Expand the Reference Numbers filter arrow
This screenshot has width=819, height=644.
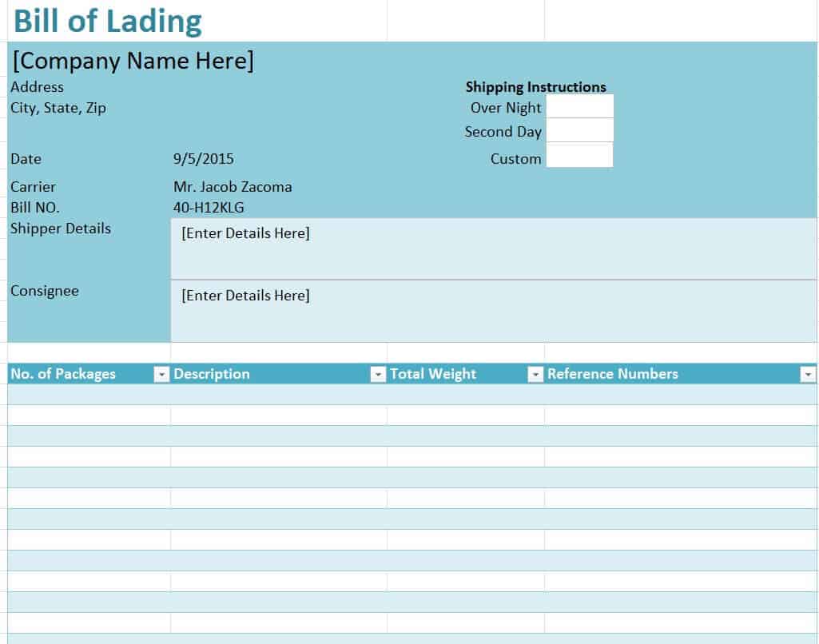808,375
